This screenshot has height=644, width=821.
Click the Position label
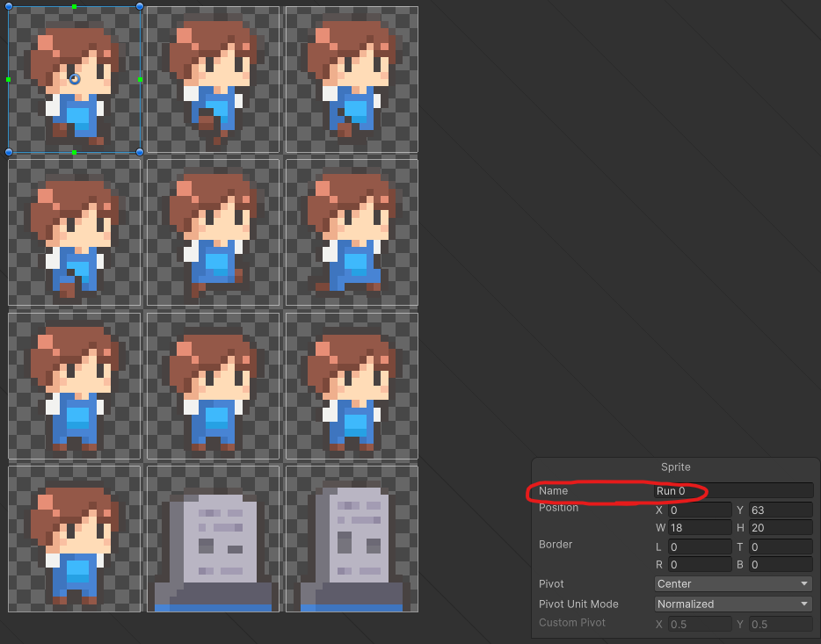click(x=559, y=508)
